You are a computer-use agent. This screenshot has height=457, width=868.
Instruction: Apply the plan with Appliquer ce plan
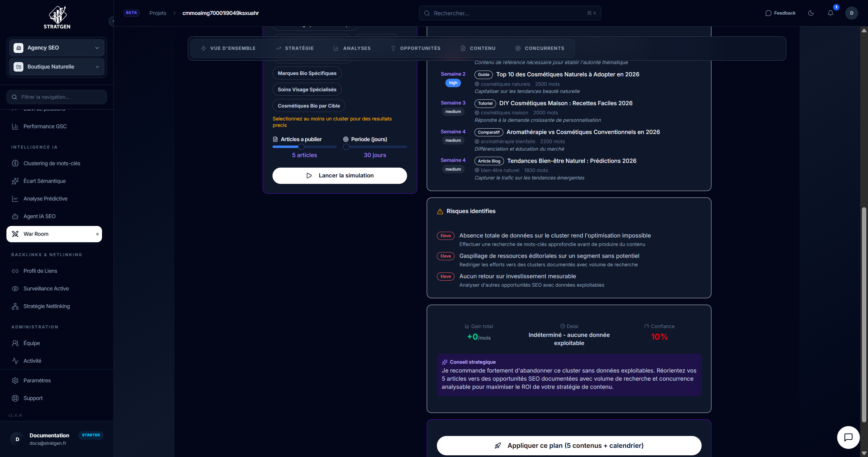[x=569, y=445]
